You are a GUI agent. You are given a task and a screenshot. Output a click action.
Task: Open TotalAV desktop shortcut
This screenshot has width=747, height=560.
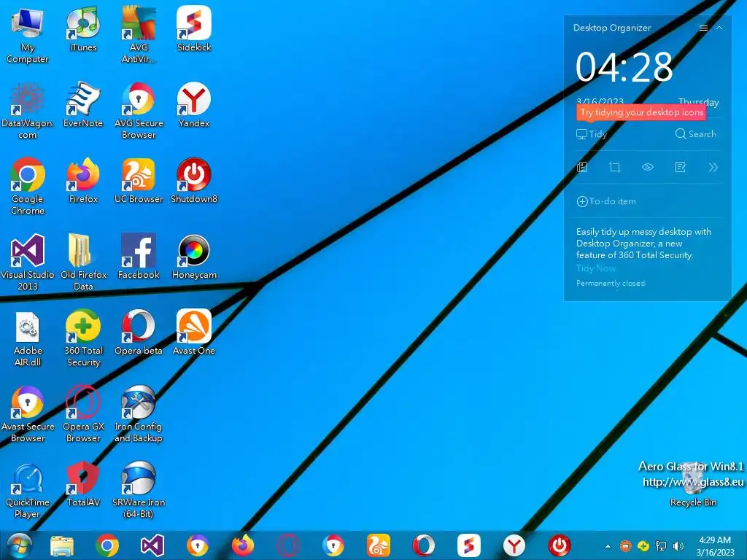click(x=83, y=484)
